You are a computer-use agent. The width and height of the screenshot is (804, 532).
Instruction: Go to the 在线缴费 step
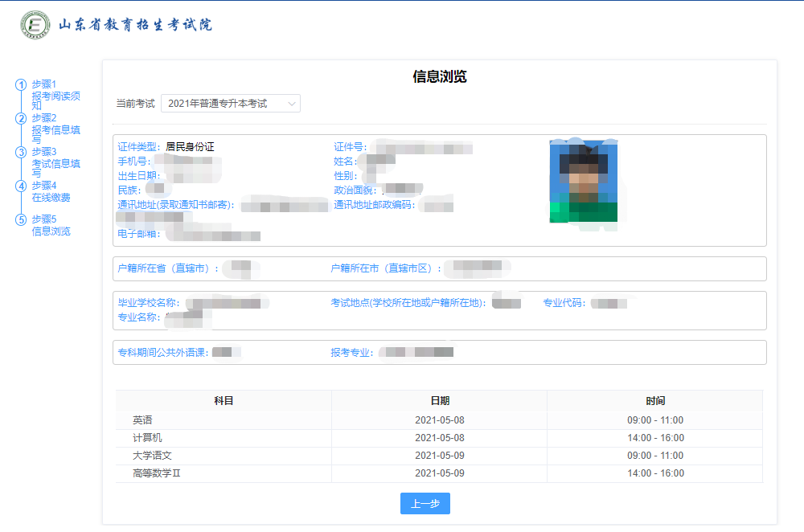pyautogui.click(x=51, y=198)
